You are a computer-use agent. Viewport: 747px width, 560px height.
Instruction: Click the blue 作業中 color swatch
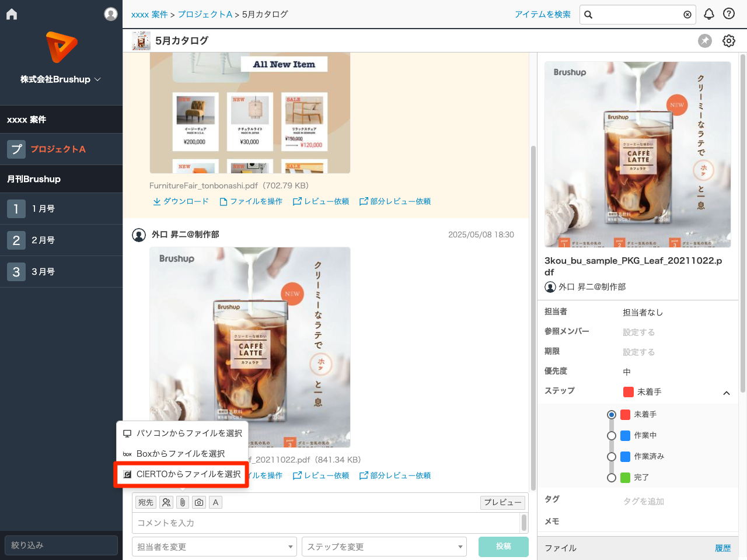pos(625,436)
